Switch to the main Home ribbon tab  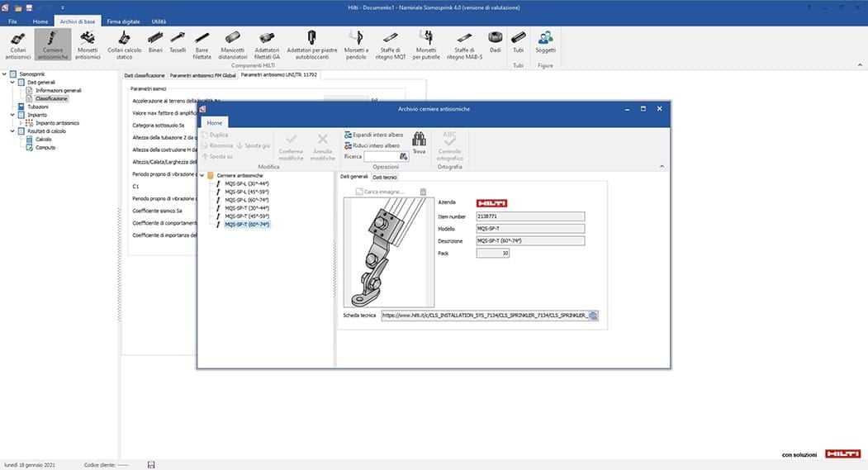point(40,21)
